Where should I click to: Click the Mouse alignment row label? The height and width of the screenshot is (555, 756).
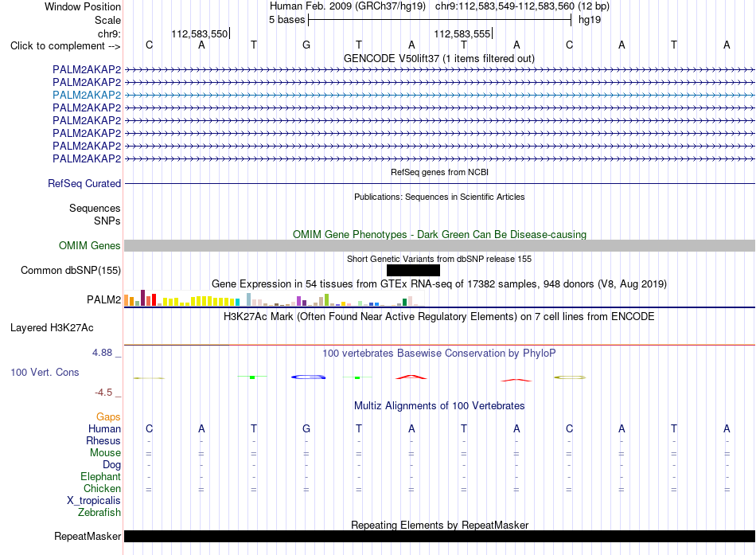click(105, 453)
